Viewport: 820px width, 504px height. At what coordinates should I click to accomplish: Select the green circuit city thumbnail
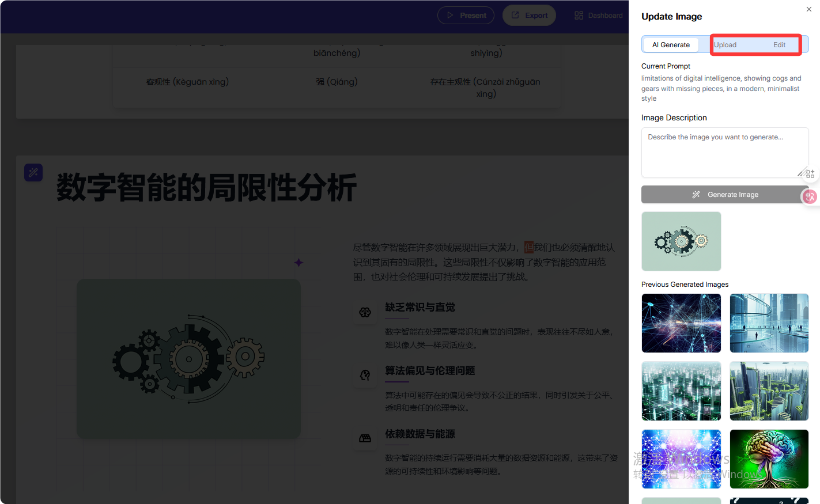click(x=681, y=391)
